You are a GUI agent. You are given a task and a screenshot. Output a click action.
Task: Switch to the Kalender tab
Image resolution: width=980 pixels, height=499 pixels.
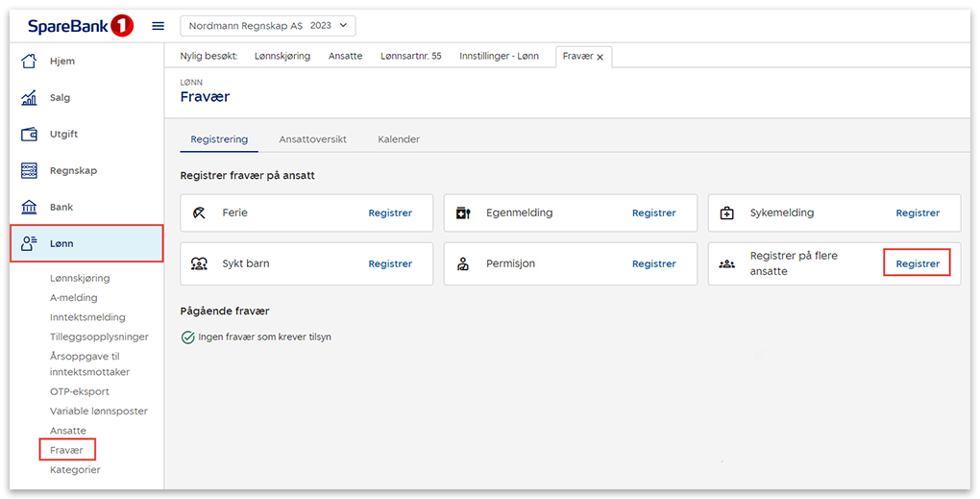coord(399,139)
